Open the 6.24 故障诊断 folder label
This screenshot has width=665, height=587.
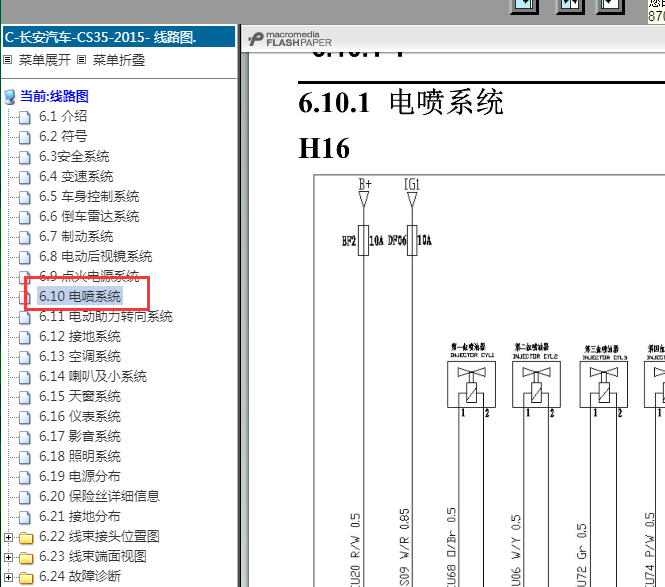tap(80, 576)
